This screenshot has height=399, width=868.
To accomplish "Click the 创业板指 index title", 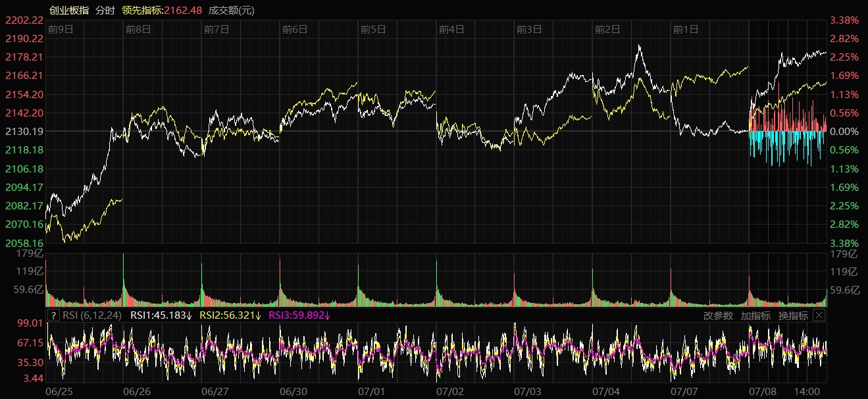I will point(70,10).
